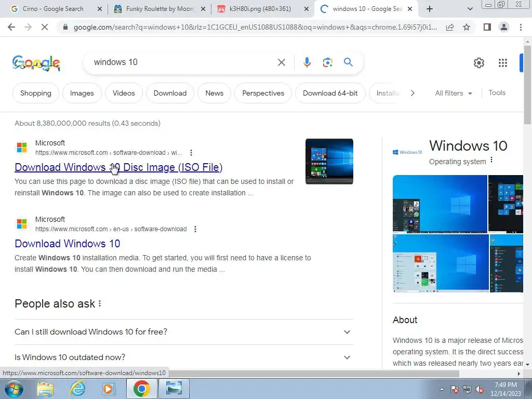This screenshot has width=532, height=399.
Task: Submit search with magnifier icon
Action: pos(348,62)
